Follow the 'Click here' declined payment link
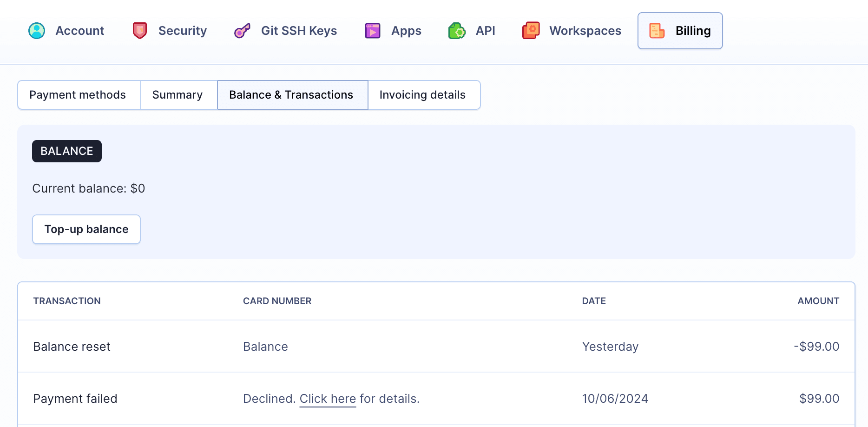This screenshot has height=427, width=868. [328, 399]
